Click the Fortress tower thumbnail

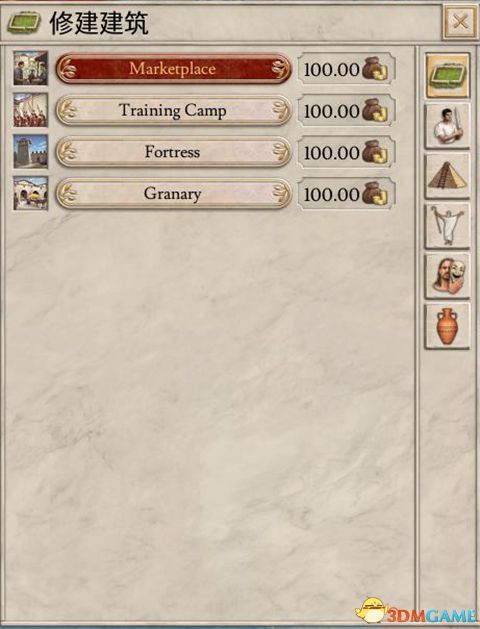(x=30, y=152)
